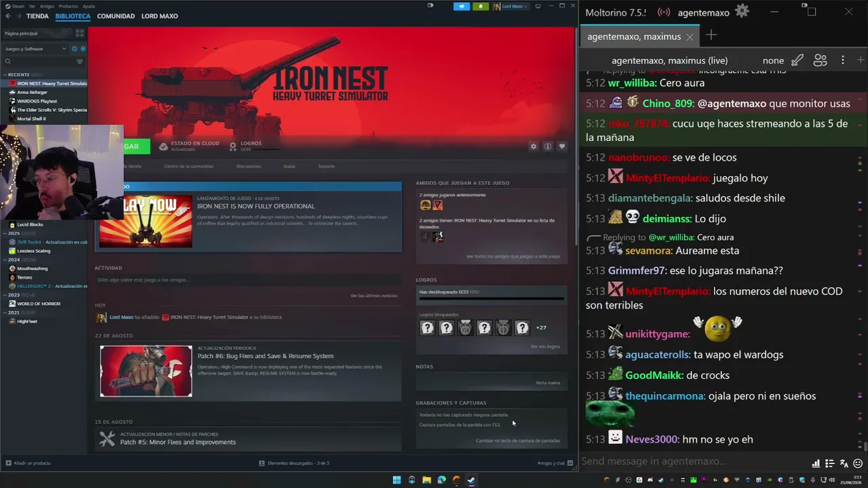This screenshot has height=488, width=868.
Task: Add a new Moltorino chat tab
Action: [711, 35]
